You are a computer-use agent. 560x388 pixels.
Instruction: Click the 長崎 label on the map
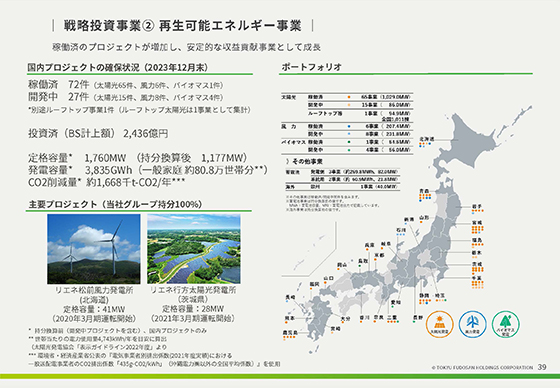click(290, 297)
